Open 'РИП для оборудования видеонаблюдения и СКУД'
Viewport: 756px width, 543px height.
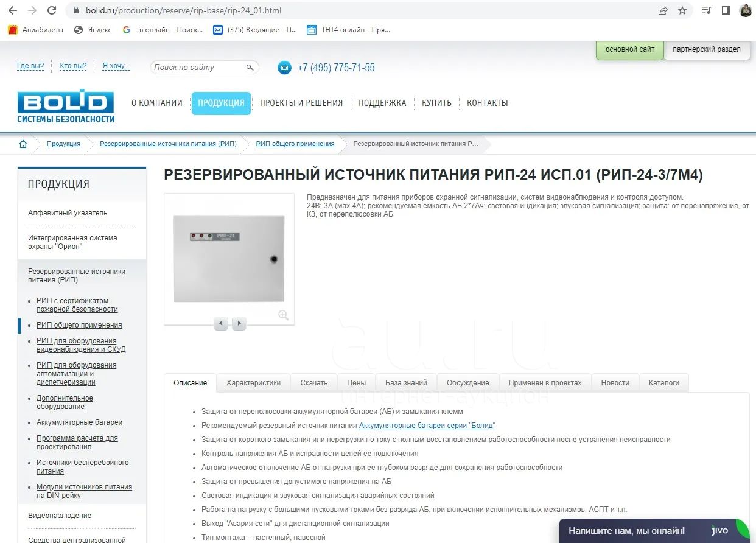coord(81,345)
